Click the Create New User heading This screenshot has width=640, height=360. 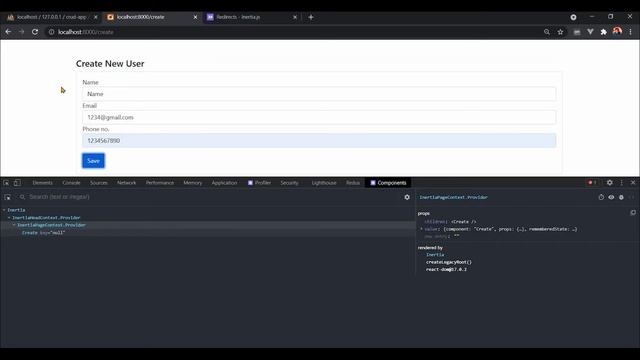click(110, 64)
